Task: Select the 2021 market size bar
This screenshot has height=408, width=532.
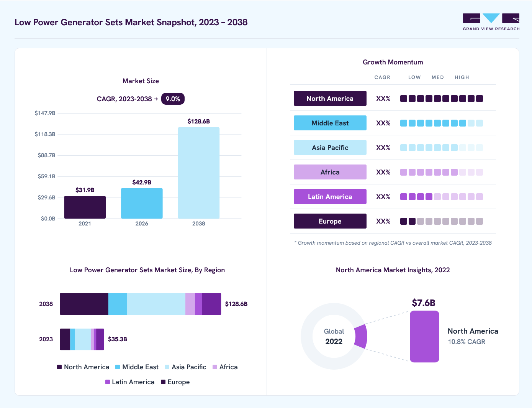Action: 85,207
